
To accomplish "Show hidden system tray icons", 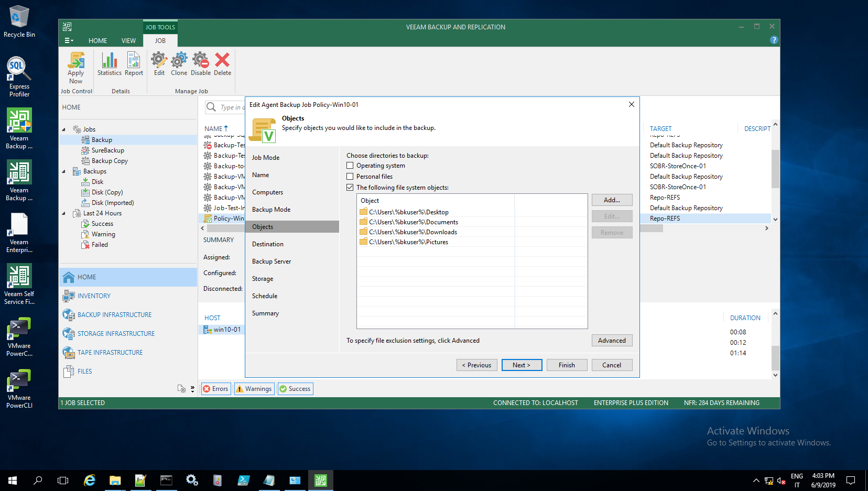I will point(756,480).
